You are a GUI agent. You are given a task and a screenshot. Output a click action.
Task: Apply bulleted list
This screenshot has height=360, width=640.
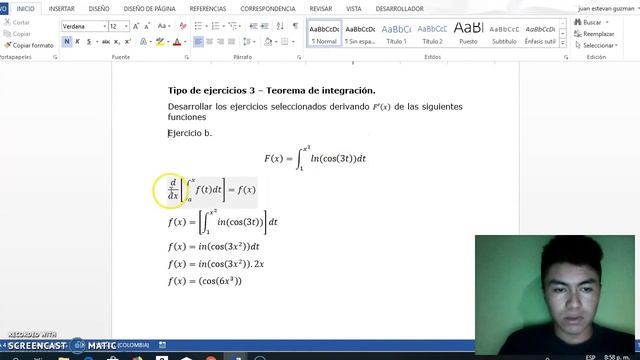[x=198, y=26]
